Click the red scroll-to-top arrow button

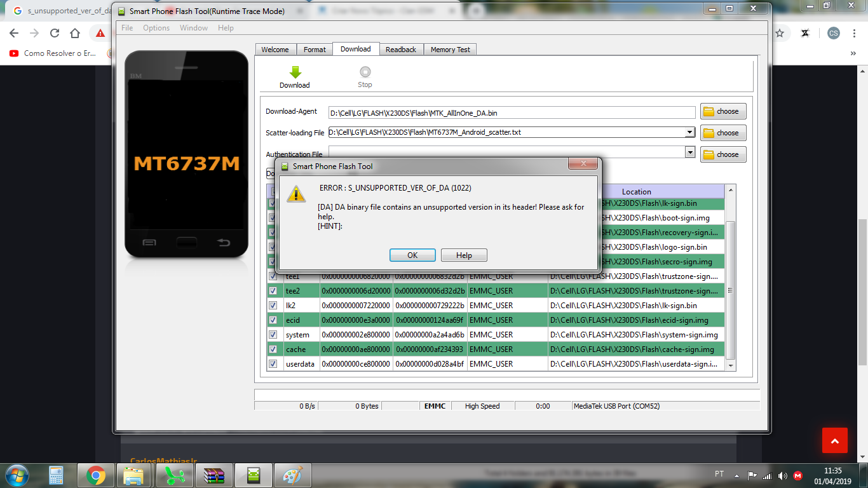(835, 440)
